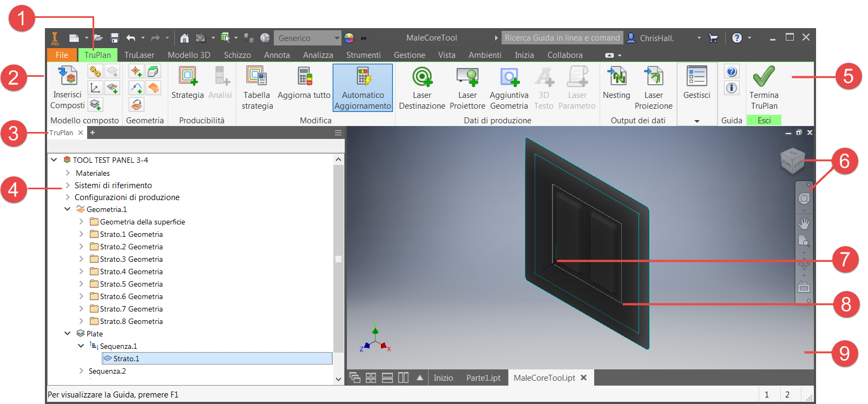The width and height of the screenshot is (868, 404).
Task: Click the shopping cart icon
Action: tap(713, 38)
